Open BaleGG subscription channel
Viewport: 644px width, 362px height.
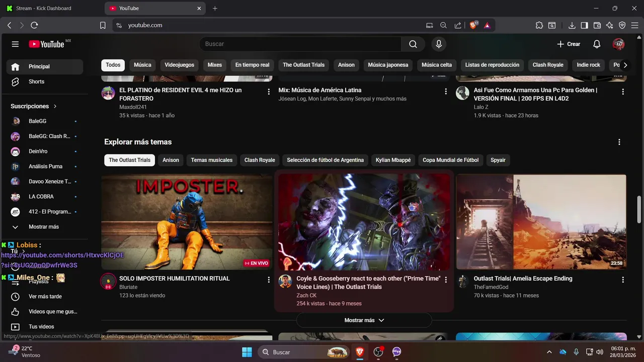click(x=45, y=121)
